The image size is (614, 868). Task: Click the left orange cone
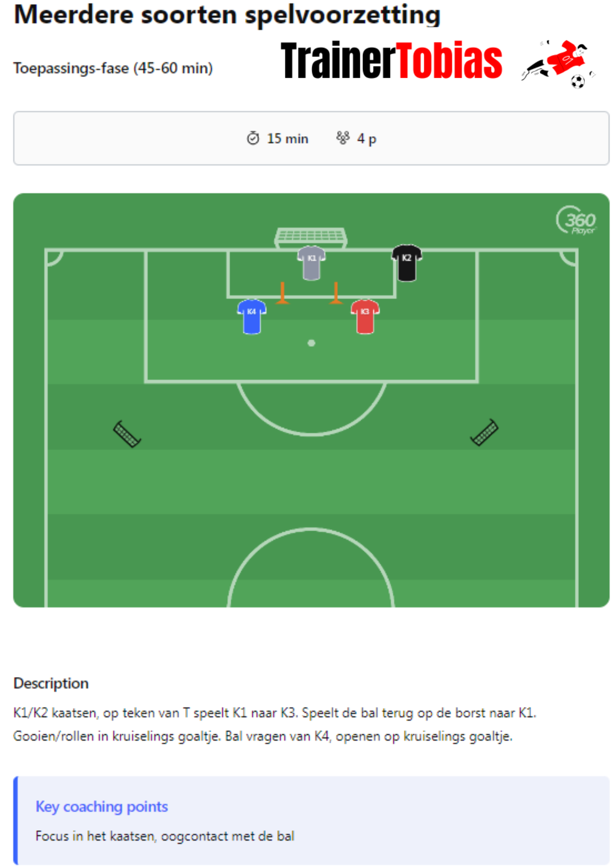(283, 293)
